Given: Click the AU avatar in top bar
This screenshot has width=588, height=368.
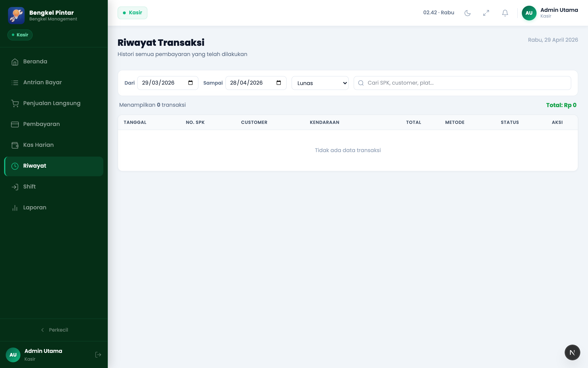Looking at the screenshot, I should pos(529,13).
